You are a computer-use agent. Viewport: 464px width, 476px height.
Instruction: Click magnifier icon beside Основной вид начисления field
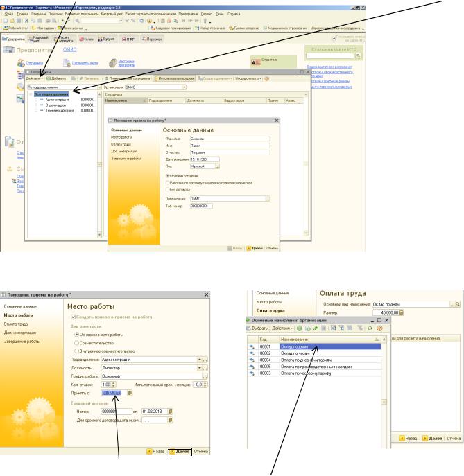click(458, 304)
